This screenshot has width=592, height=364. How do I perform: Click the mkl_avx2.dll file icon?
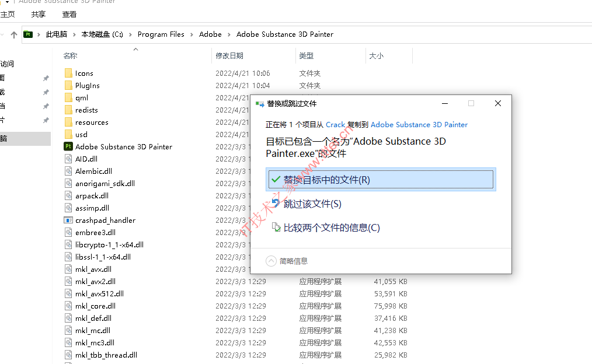pyautogui.click(x=68, y=282)
